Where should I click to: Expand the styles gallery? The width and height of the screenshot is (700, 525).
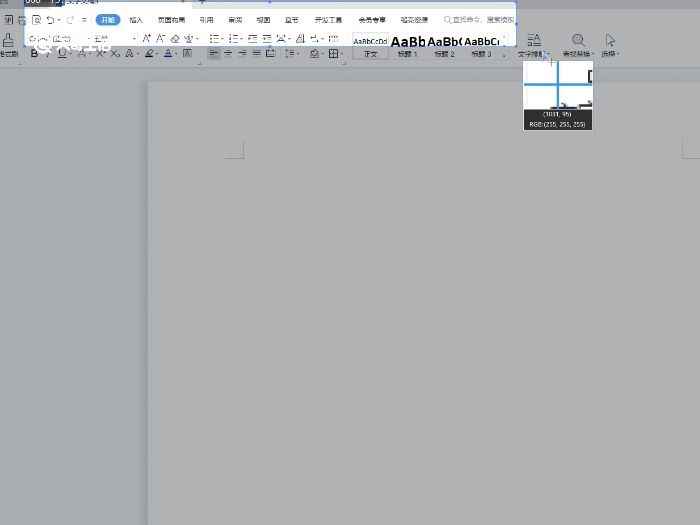(504, 54)
